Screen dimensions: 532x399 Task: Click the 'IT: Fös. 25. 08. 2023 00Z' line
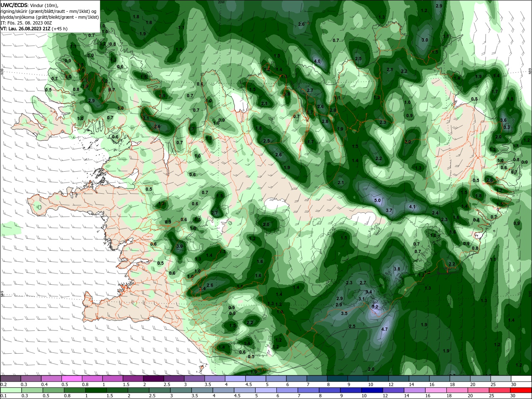(x=27, y=23)
